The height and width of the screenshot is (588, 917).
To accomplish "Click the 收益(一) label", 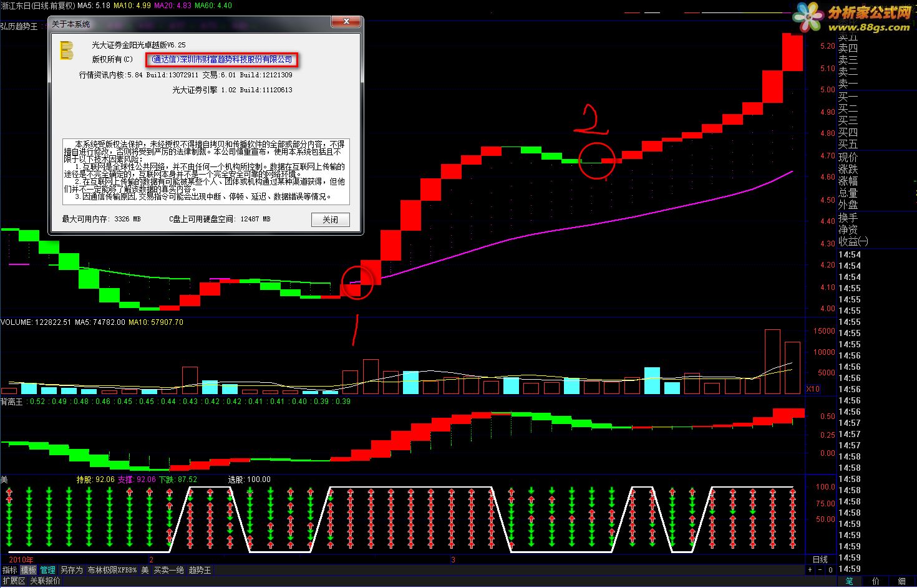I will [853, 241].
